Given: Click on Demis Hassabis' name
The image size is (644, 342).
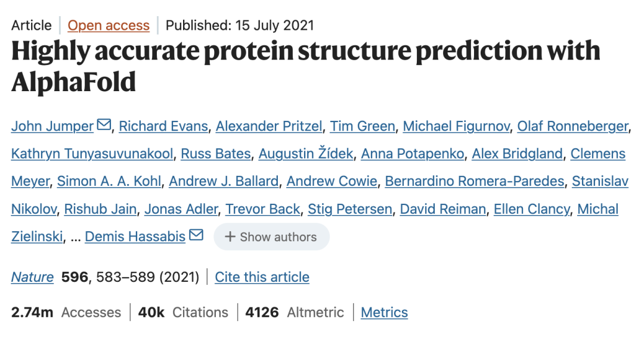Looking at the screenshot, I should [135, 237].
